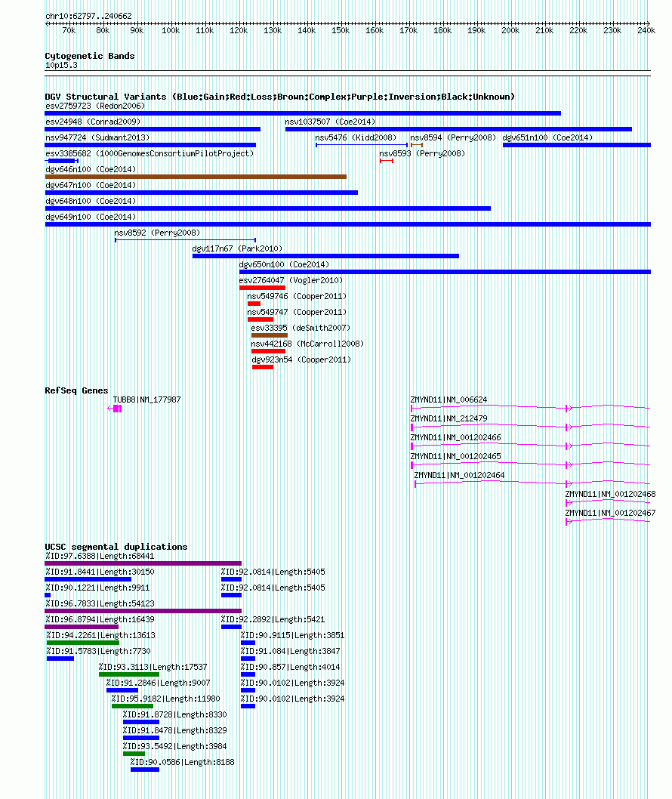Screen dimensions: 672x799
Task: Select variant label dgv649n100 (Coe2014)
Action: (x=91, y=217)
